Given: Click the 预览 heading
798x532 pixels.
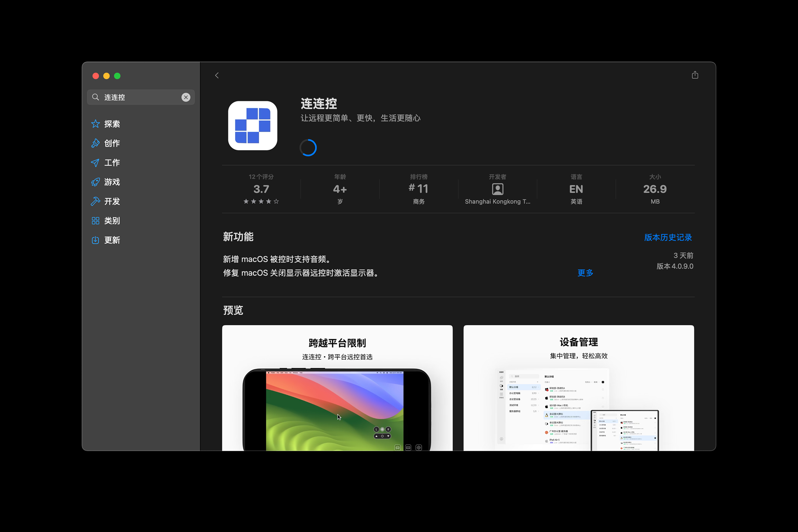Looking at the screenshot, I should (233, 310).
